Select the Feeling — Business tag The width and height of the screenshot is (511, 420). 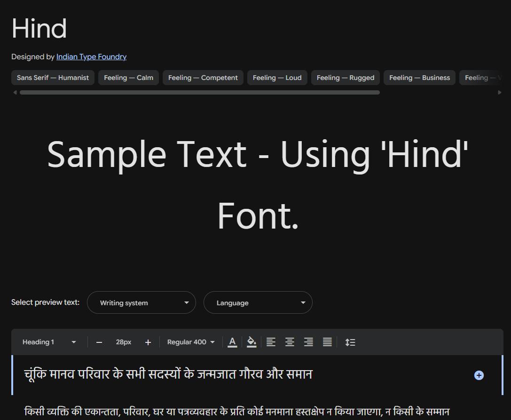[x=419, y=78]
